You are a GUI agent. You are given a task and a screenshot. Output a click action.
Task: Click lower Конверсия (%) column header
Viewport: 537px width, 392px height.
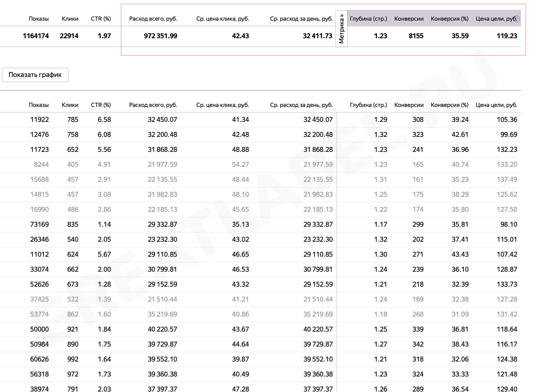(450, 105)
